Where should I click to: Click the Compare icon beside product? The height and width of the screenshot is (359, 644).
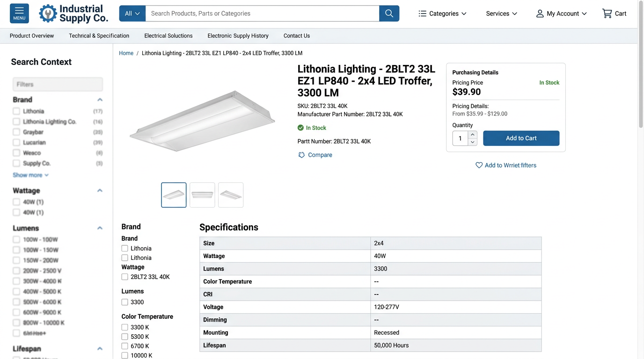(x=301, y=155)
